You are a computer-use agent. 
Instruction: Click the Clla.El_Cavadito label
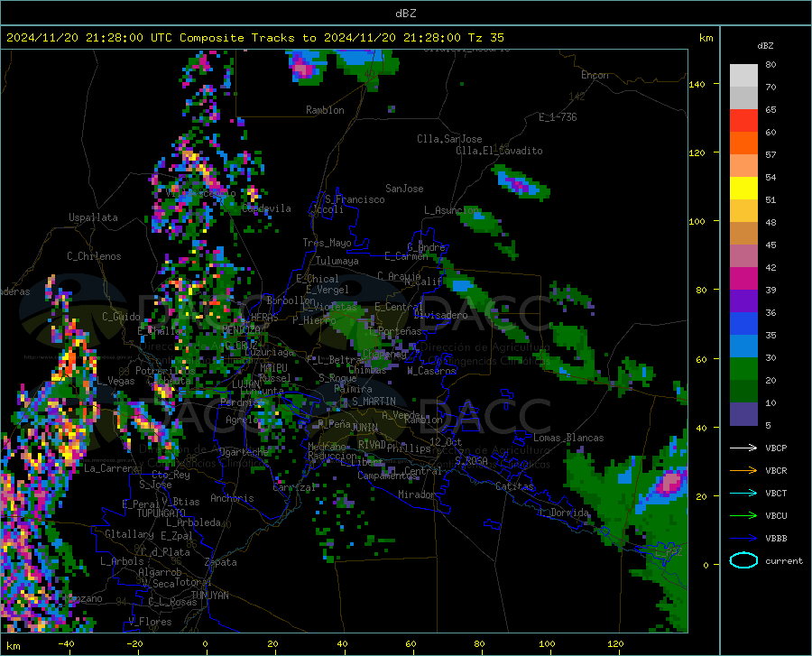tap(499, 151)
